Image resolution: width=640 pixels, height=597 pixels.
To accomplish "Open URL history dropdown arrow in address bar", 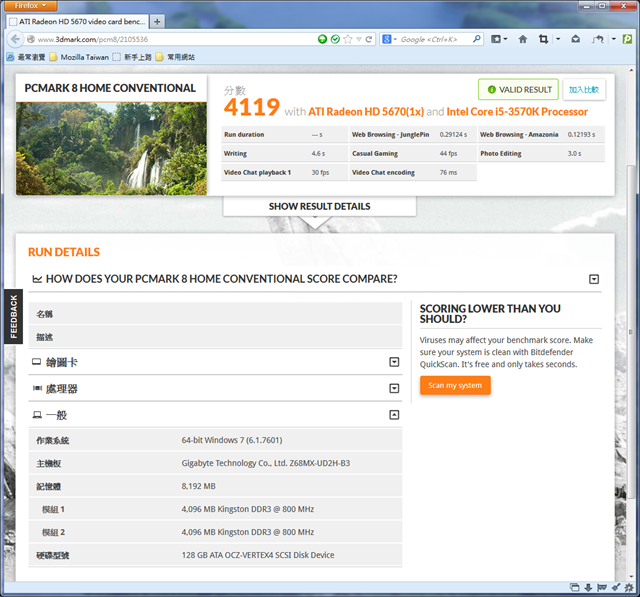I will click(x=359, y=39).
